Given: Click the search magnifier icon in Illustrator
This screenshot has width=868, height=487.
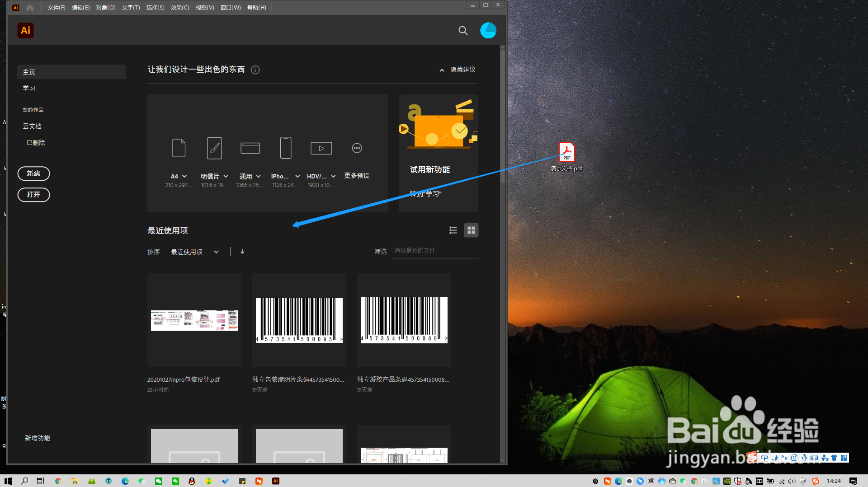Looking at the screenshot, I should 463,30.
